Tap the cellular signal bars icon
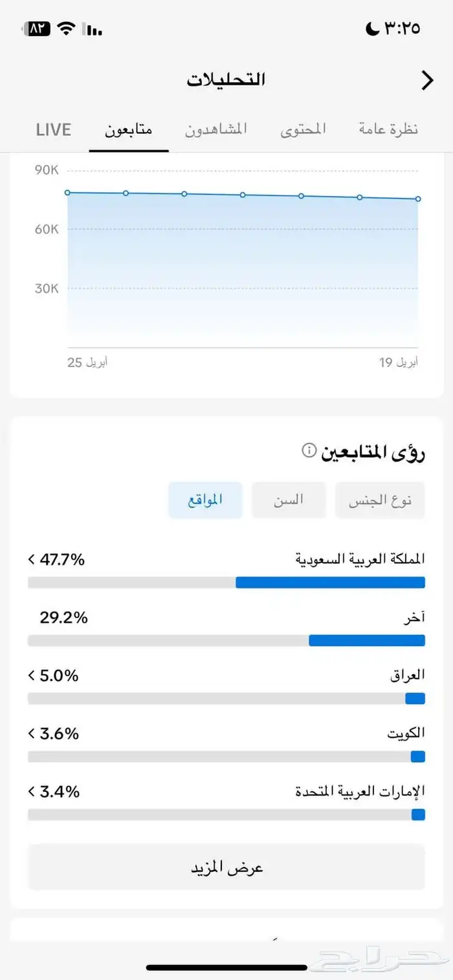Screen dimensions: 453x980 coord(94,29)
